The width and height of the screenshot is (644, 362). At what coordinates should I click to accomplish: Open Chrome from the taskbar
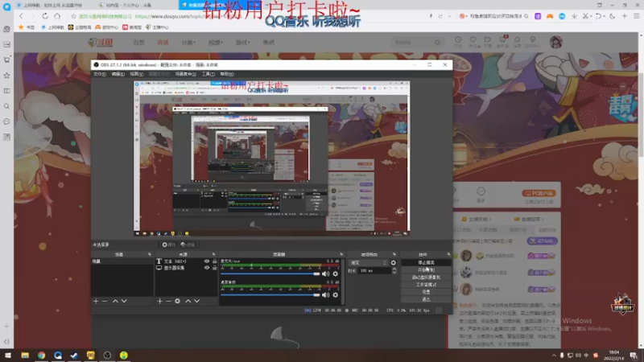pyautogui.click(x=42, y=355)
